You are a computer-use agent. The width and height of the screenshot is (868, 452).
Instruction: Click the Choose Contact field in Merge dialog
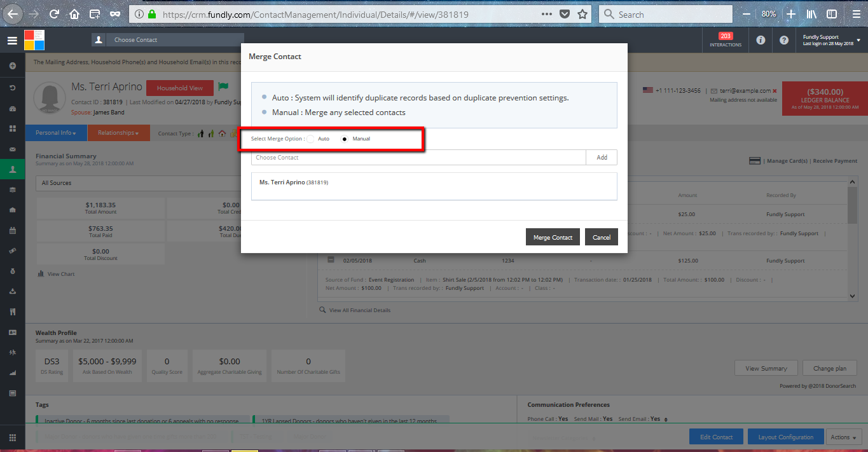pyautogui.click(x=418, y=158)
